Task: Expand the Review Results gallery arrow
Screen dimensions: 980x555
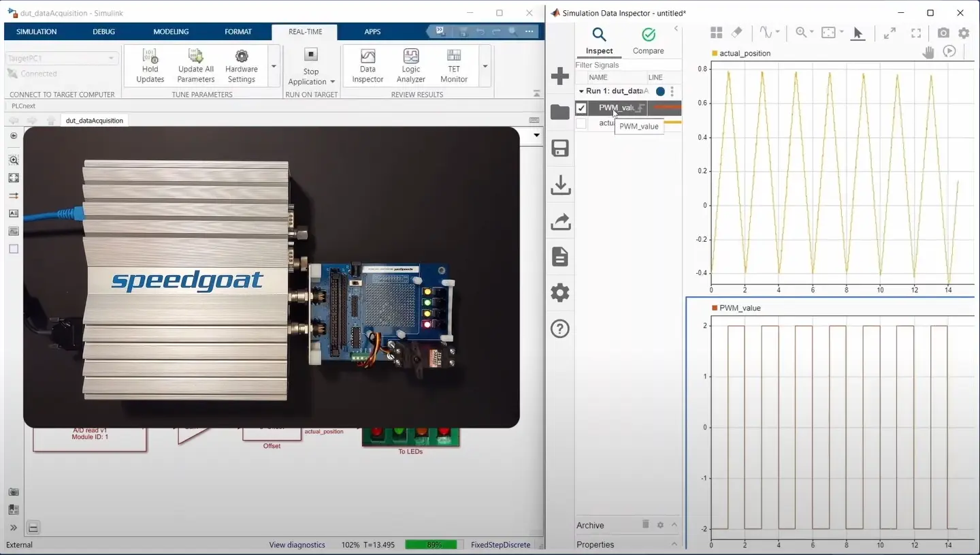Action: pos(485,66)
